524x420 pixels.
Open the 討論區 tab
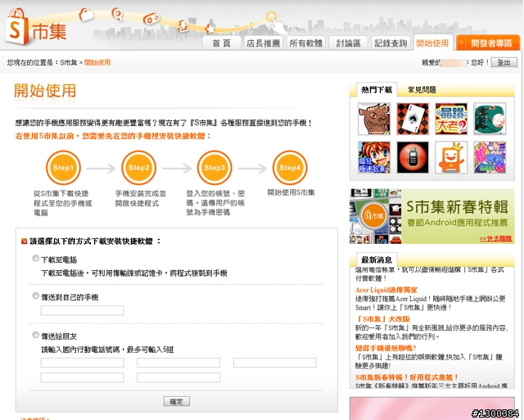coord(348,43)
